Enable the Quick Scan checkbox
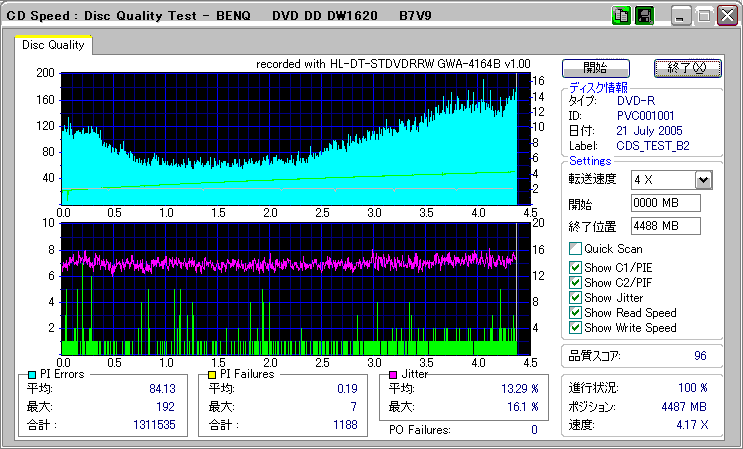 pos(575,249)
